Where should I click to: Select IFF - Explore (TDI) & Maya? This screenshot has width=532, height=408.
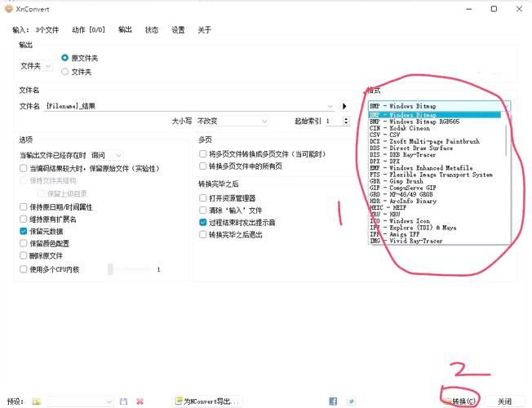click(x=434, y=228)
